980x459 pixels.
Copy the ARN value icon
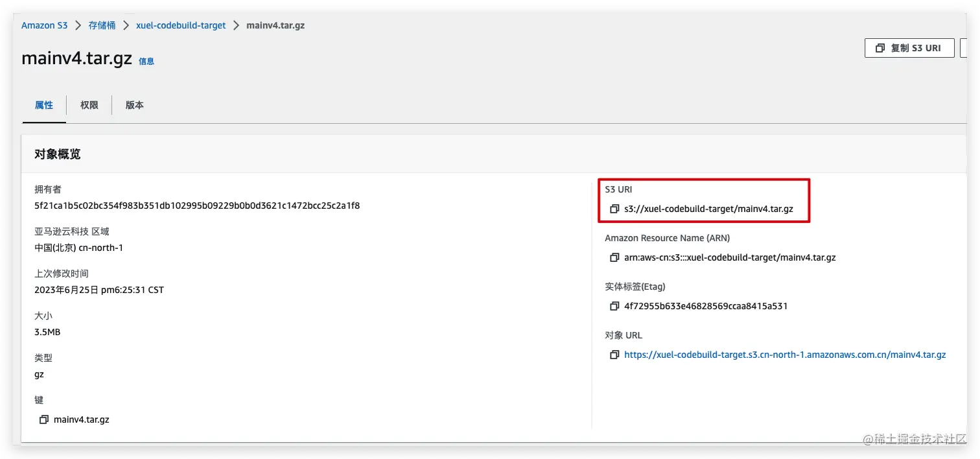614,257
